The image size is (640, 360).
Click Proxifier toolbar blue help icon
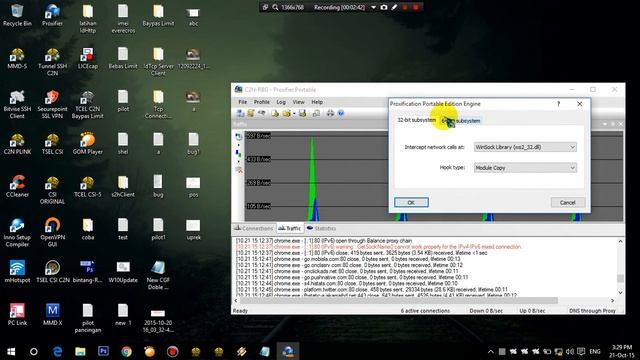coord(341,113)
